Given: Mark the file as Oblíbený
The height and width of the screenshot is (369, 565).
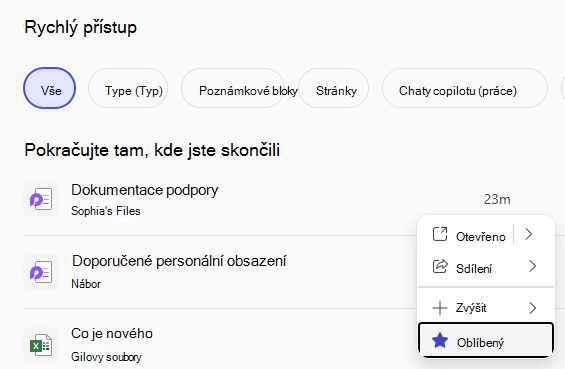Looking at the screenshot, I should pyautogui.click(x=486, y=340).
